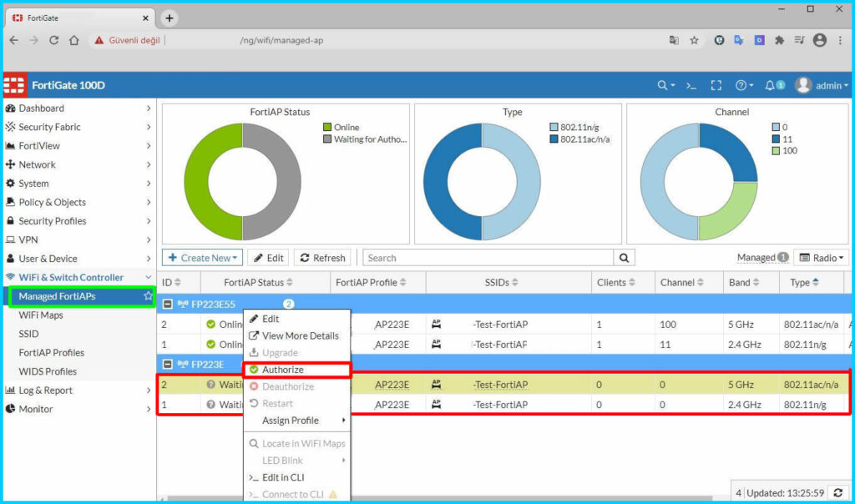The height and width of the screenshot is (504, 855).
Task: Sort the table by Band
Action: (744, 282)
